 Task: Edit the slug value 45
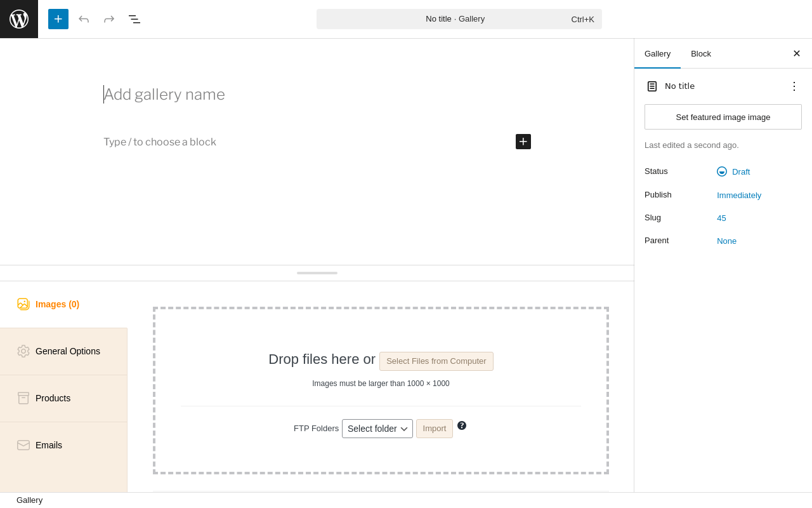721,218
